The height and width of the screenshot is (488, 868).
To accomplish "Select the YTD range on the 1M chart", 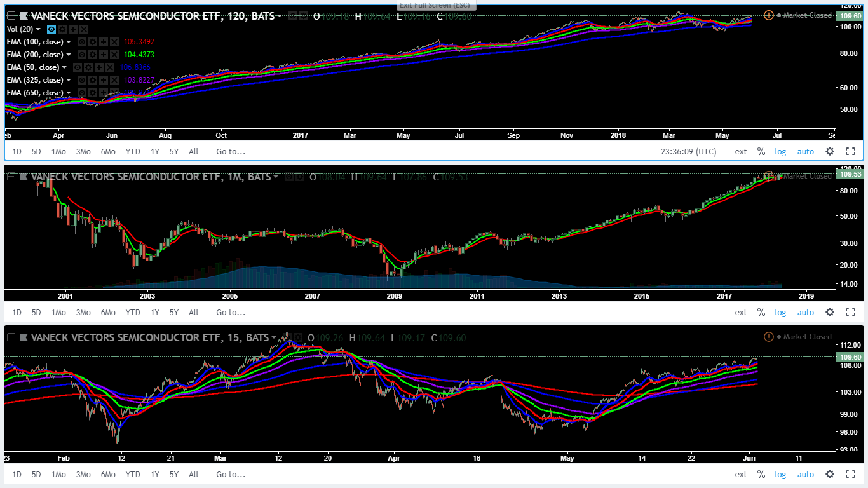I will [x=133, y=312].
